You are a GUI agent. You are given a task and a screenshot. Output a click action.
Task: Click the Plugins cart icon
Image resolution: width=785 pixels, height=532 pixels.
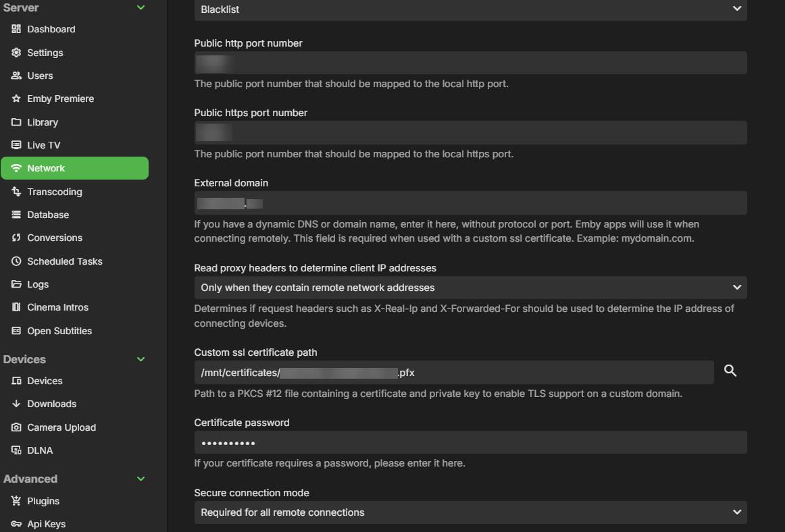pos(16,501)
